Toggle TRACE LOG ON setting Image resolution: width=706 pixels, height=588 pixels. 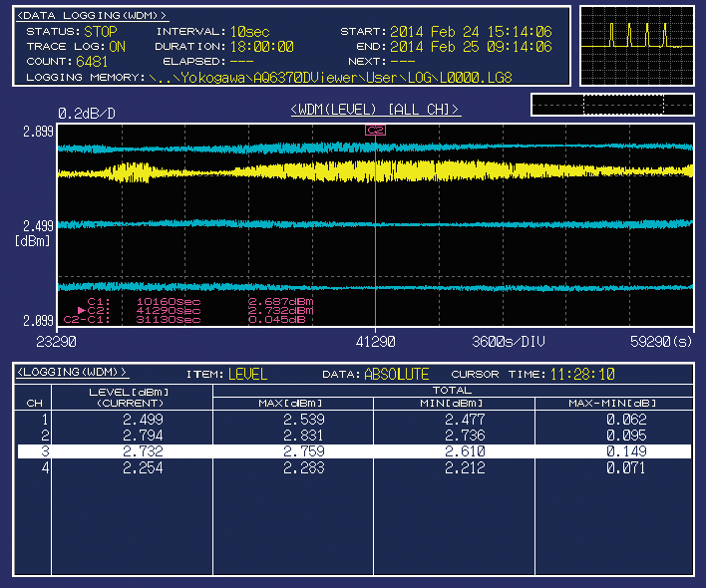(117, 46)
